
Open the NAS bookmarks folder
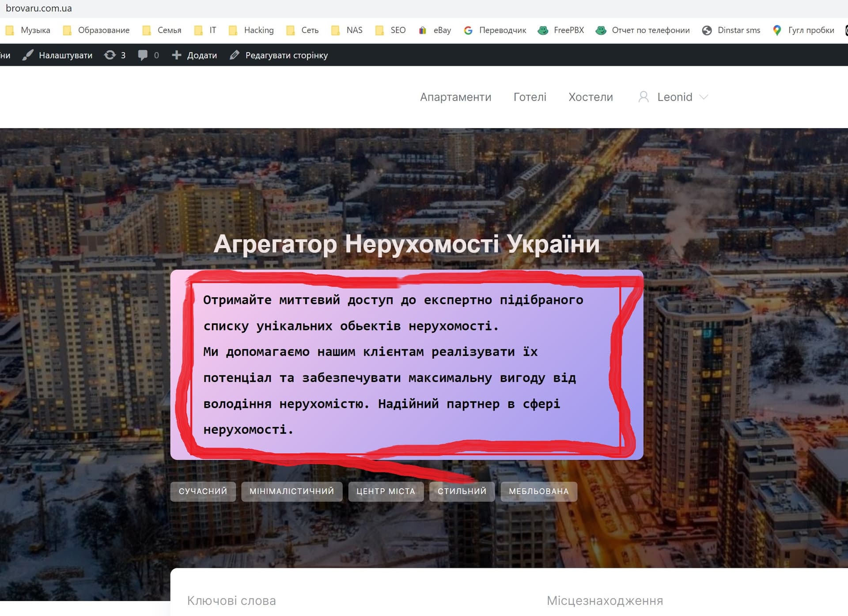[347, 30]
